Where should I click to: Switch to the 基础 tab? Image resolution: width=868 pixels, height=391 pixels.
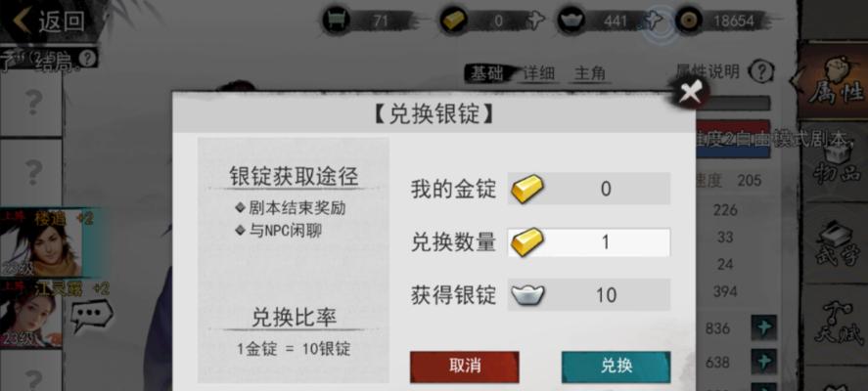click(x=487, y=73)
